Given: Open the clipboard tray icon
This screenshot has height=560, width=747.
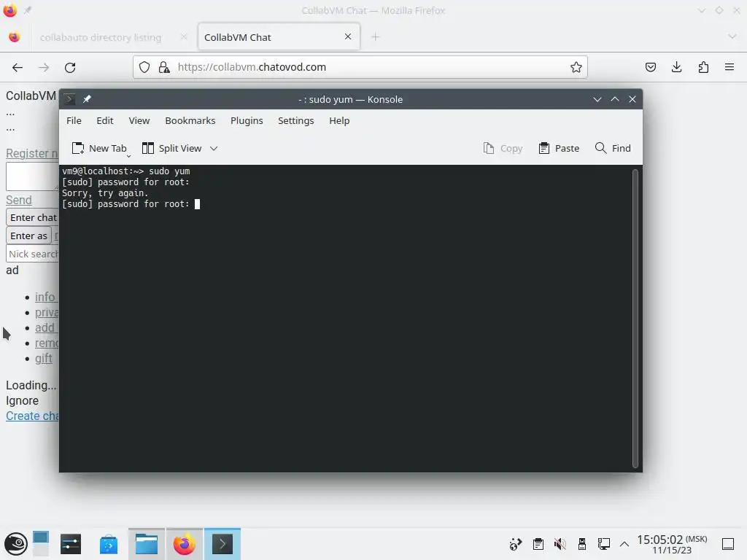Looking at the screenshot, I should click(538, 544).
